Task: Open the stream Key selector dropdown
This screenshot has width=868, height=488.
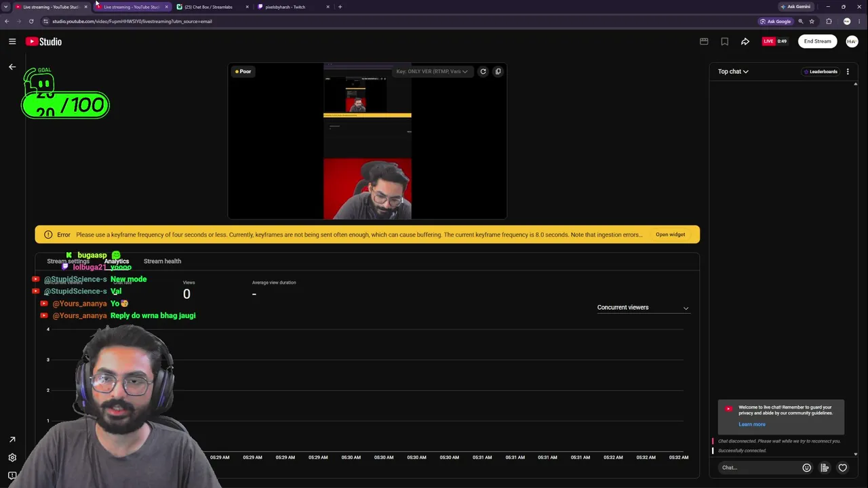Action: click(x=432, y=71)
